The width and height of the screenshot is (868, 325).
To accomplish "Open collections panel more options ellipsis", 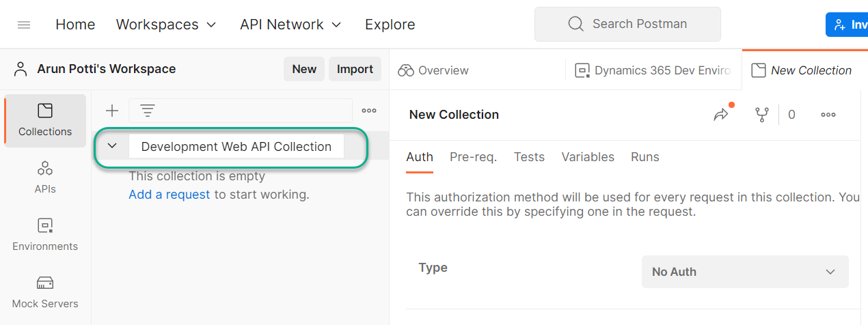I will pyautogui.click(x=369, y=110).
